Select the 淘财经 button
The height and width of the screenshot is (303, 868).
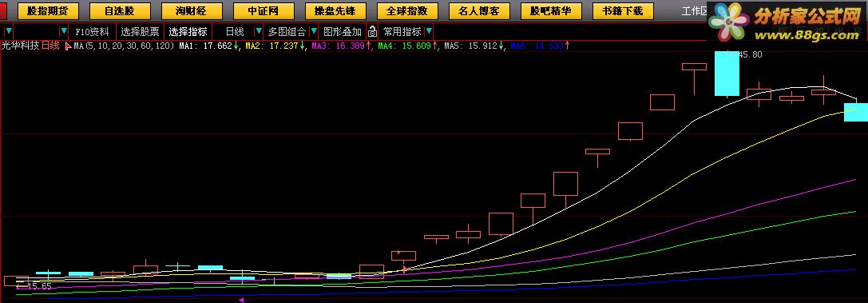click(192, 10)
